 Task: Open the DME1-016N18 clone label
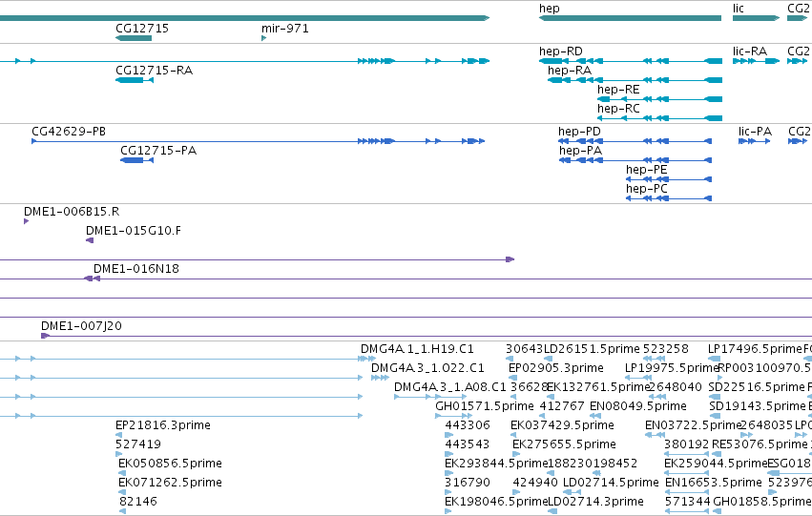coord(136,269)
